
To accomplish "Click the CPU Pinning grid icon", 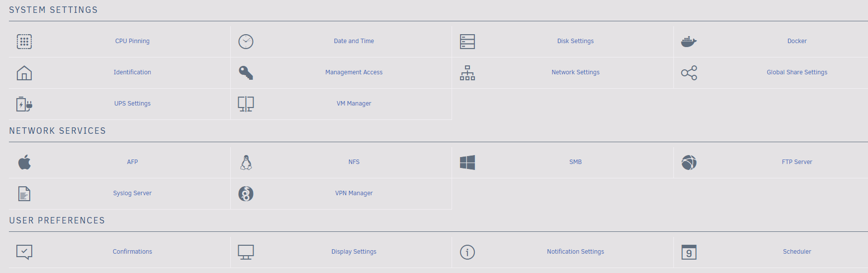I will [x=24, y=42].
